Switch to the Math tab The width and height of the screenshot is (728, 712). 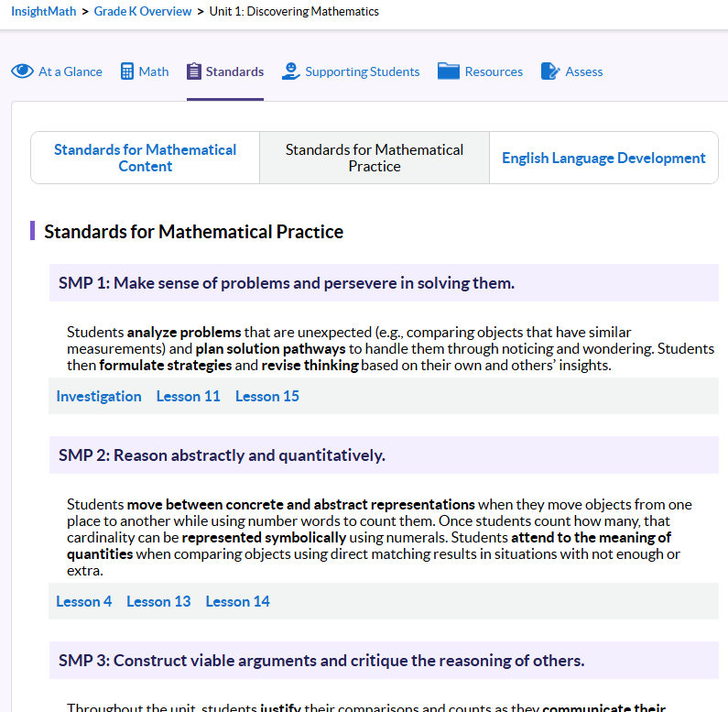coord(154,71)
